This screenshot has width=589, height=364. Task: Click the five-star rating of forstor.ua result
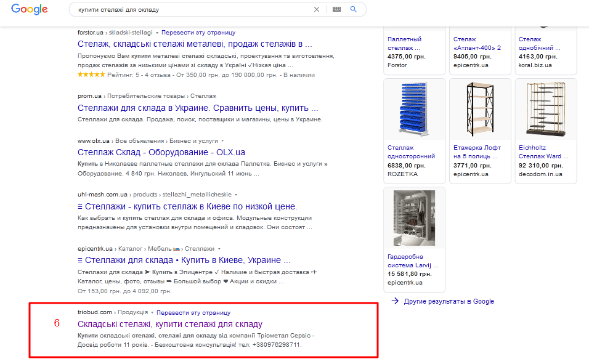91,75
